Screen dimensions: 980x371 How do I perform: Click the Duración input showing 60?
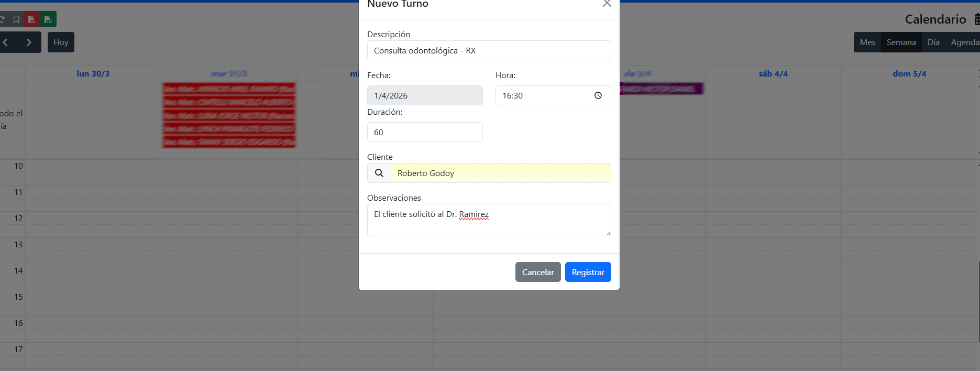[x=425, y=132]
